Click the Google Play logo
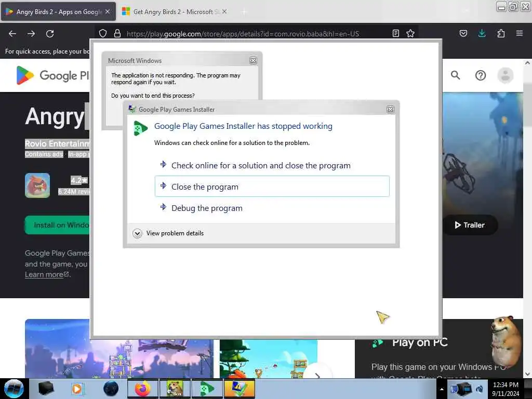This screenshot has width=532, height=399. 52,75
